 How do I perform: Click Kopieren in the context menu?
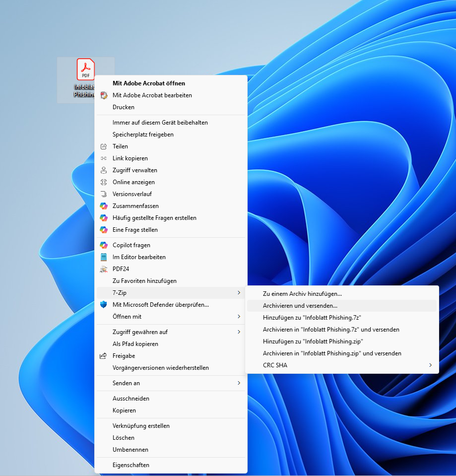point(171,410)
